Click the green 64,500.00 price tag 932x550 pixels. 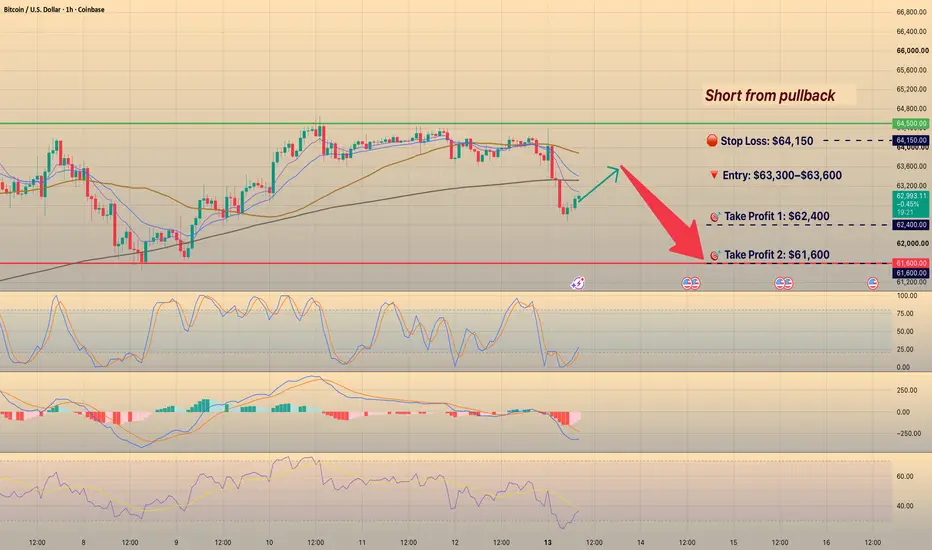pos(911,124)
